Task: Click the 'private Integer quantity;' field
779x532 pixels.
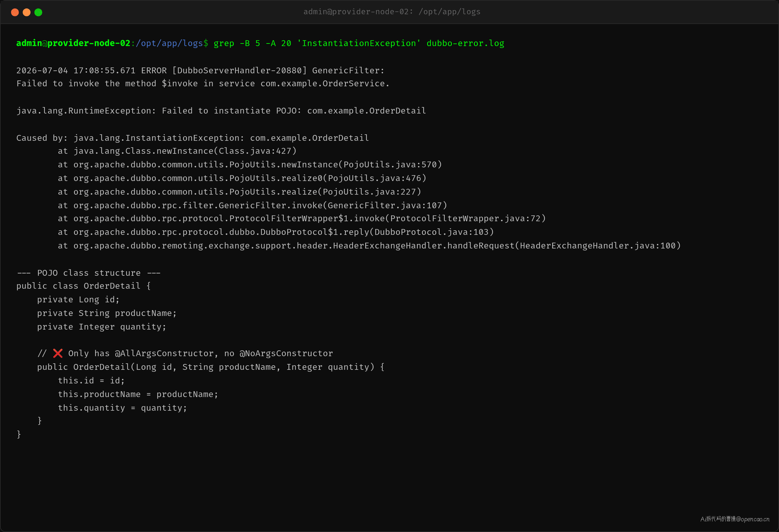Action: [x=102, y=327]
